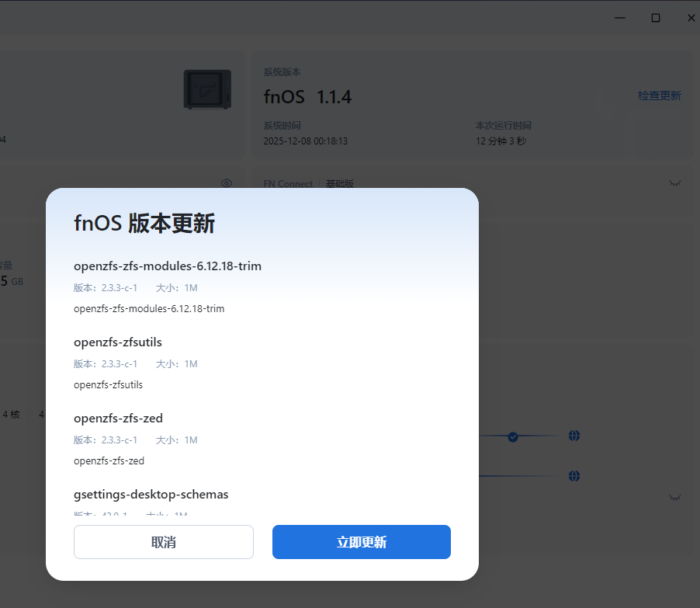Click the system time 2025-12-08 00:18:13
Viewport: 700px width, 608px height.
(305, 141)
